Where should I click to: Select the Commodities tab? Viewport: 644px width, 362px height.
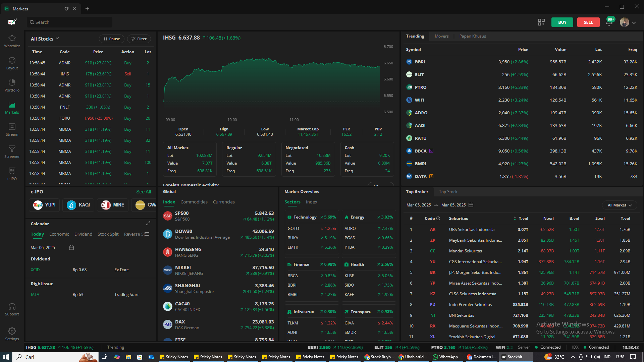coord(194,202)
